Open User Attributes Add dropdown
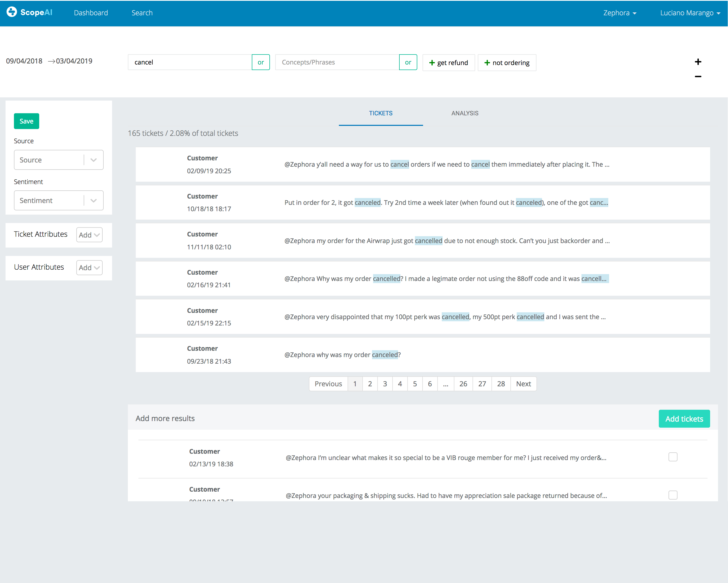The height and width of the screenshot is (583, 728). [x=89, y=268]
